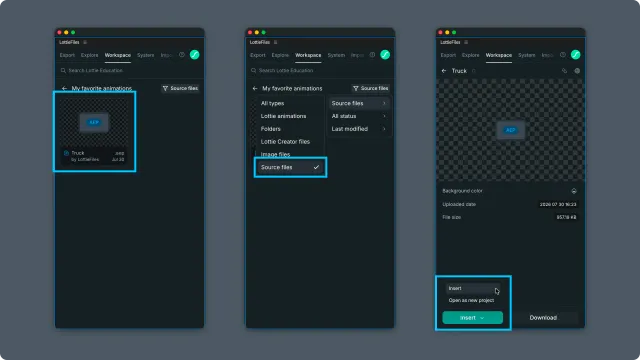This screenshot has width=640, height=360.
Task: Click the funnel icon in left window filter
Action: [165, 88]
